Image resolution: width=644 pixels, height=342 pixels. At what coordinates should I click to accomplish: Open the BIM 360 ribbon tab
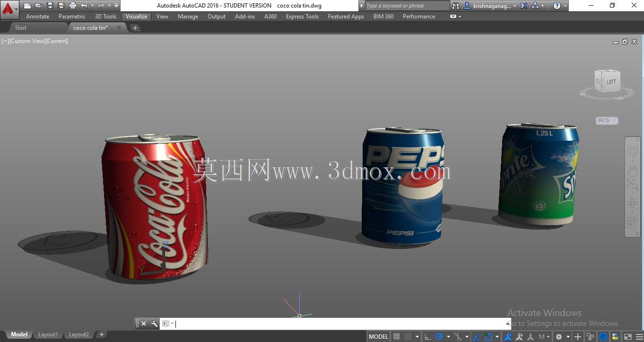coord(383,17)
